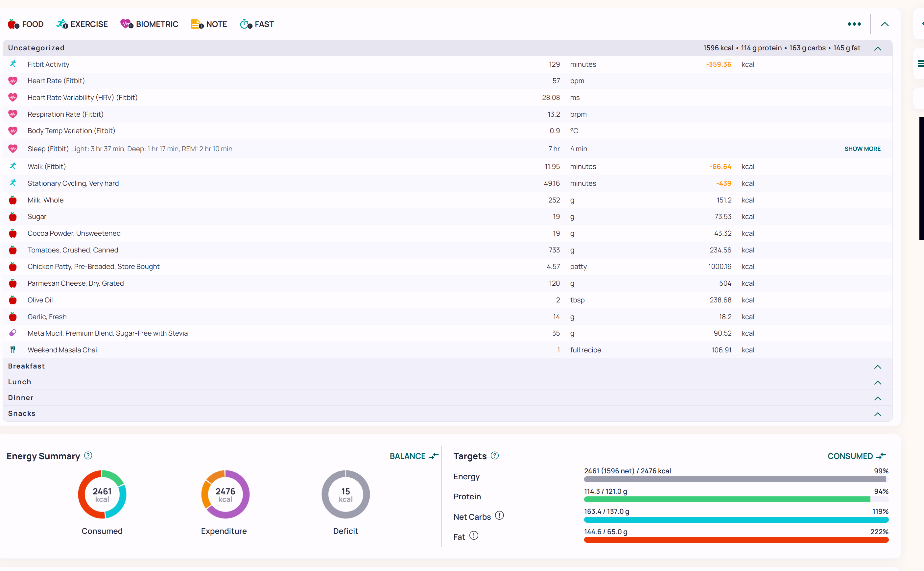Click the red Fat progress bar
This screenshot has height=571, width=924.
736,540
